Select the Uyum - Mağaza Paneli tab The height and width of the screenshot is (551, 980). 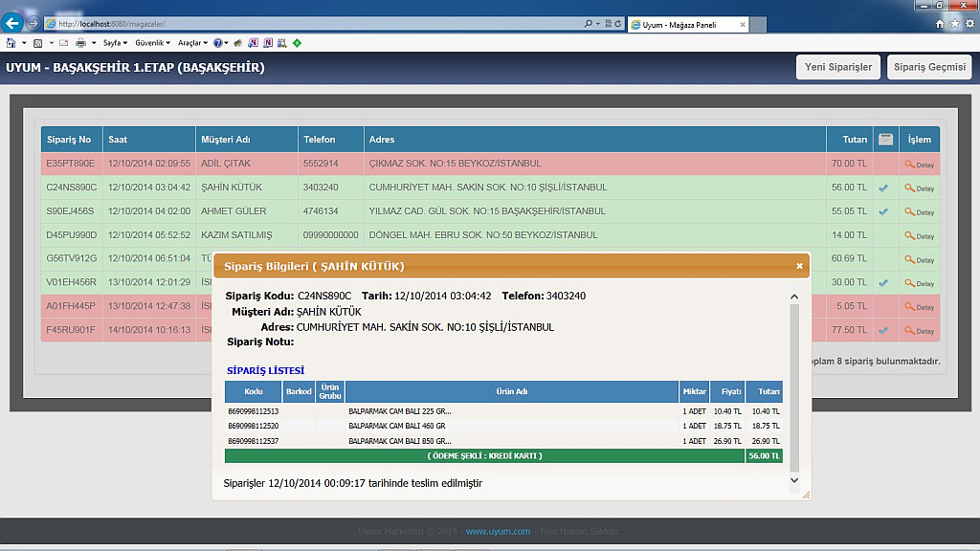tap(687, 25)
